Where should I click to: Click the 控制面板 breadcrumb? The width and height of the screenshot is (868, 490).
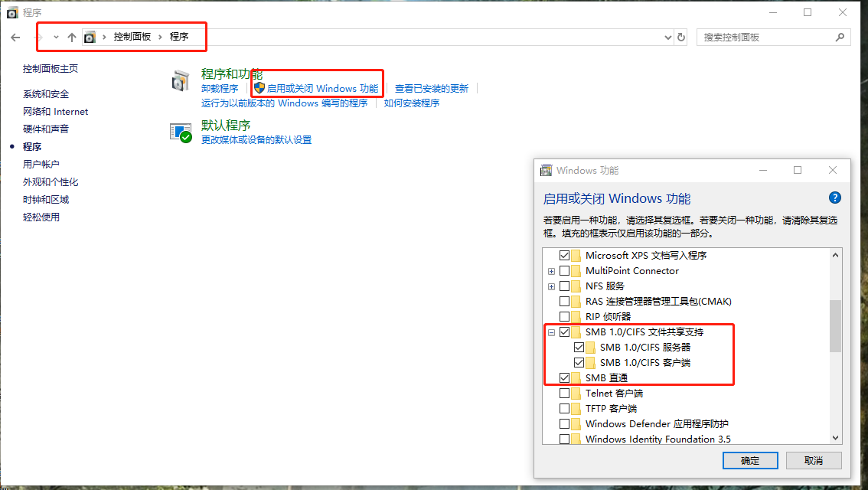tap(132, 37)
